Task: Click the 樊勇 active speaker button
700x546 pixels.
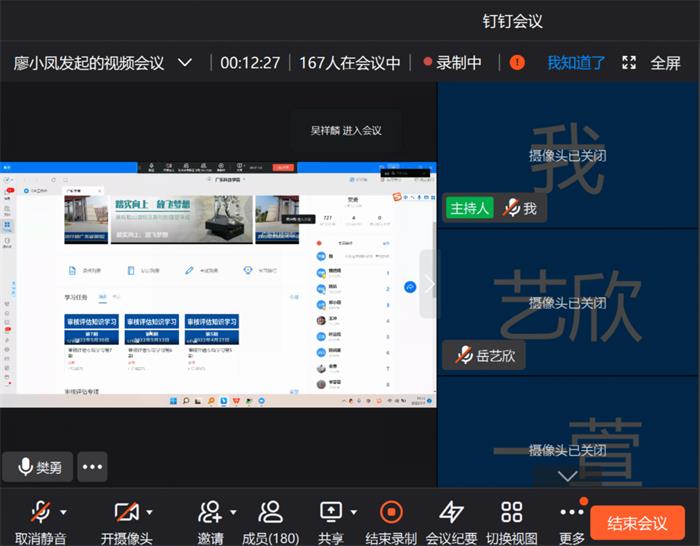Action: [38, 467]
